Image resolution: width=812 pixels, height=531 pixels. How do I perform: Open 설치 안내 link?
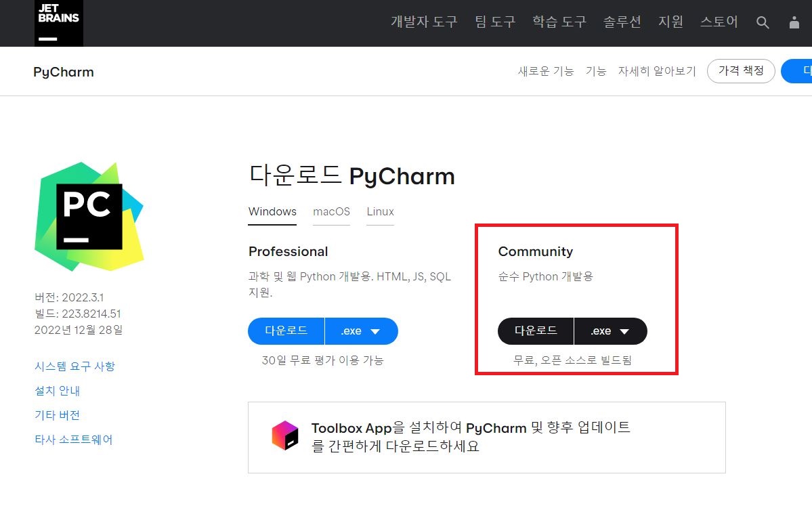(58, 391)
